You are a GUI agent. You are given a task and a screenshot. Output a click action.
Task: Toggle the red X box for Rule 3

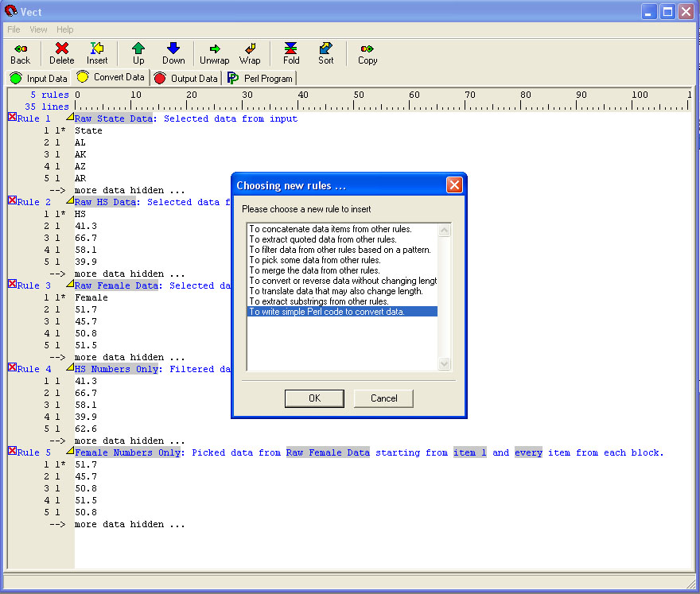tap(13, 284)
